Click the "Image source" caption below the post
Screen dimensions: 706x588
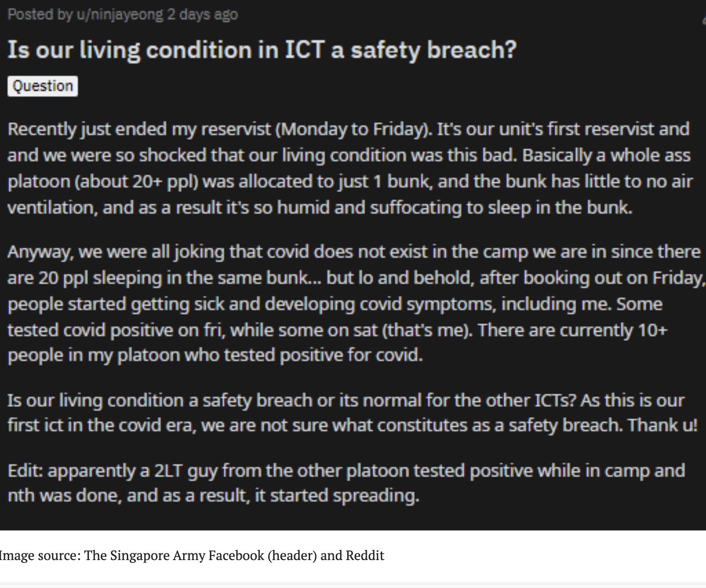pos(192,555)
